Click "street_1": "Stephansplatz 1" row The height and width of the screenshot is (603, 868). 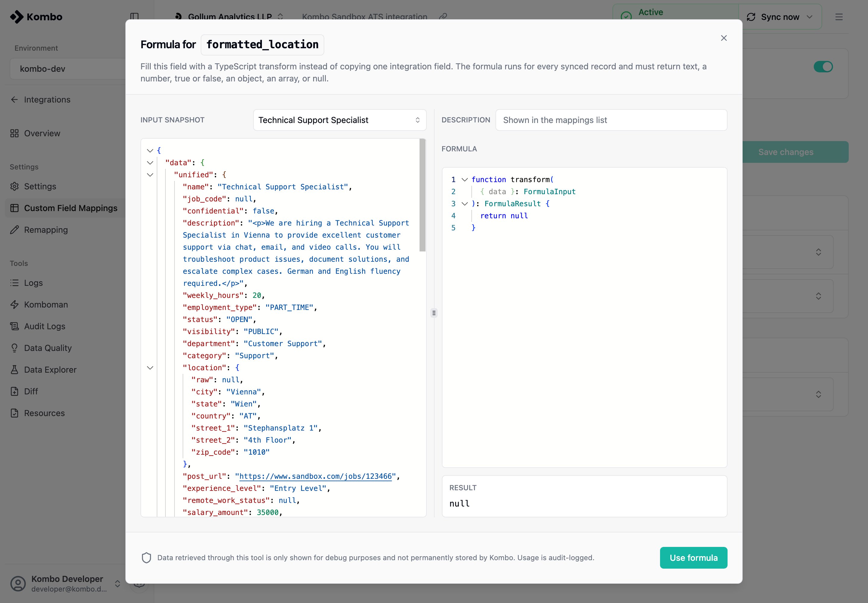point(256,428)
